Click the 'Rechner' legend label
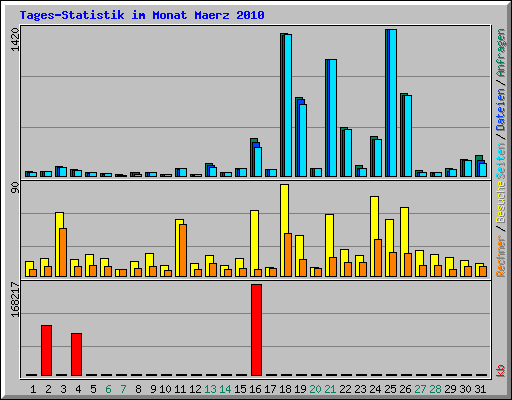The height and width of the screenshot is (400, 512). point(501,256)
